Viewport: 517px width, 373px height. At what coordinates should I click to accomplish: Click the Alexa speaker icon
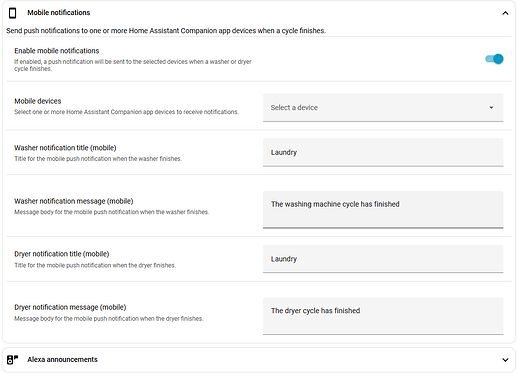point(12,360)
